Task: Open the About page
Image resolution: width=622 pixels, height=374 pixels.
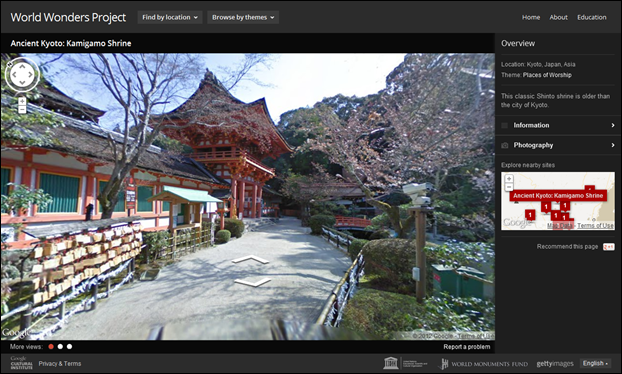Action: (x=559, y=17)
